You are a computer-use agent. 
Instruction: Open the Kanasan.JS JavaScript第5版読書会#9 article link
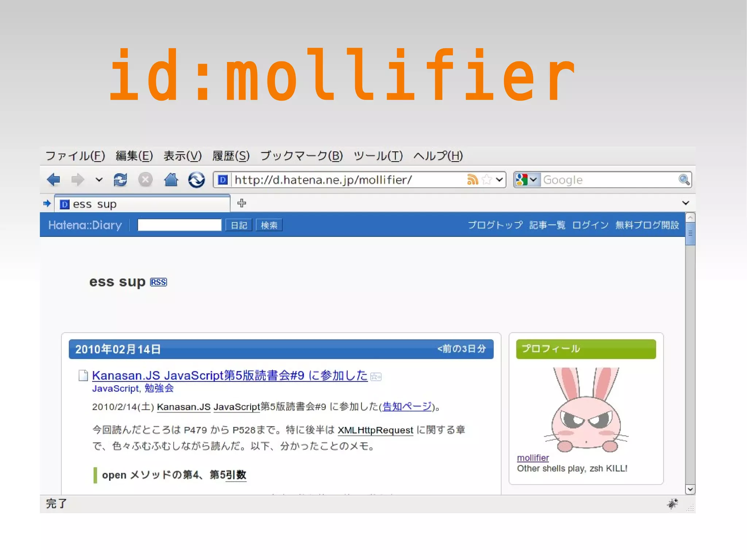coord(229,375)
